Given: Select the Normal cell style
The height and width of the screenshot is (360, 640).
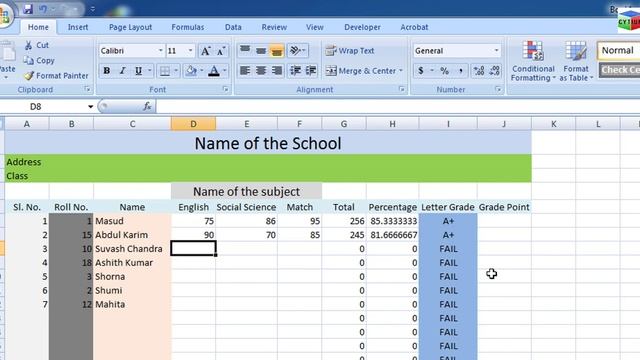Looking at the screenshot, I should tap(618, 51).
